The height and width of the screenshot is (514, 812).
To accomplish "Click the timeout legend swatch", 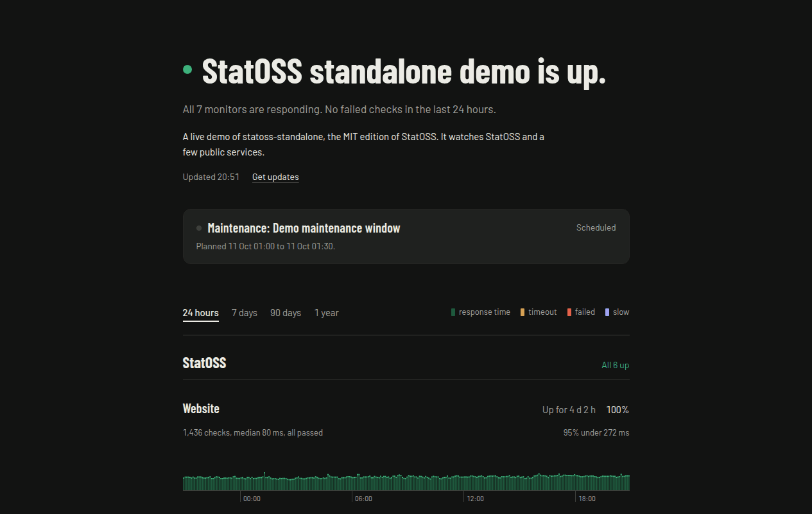I will point(523,312).
